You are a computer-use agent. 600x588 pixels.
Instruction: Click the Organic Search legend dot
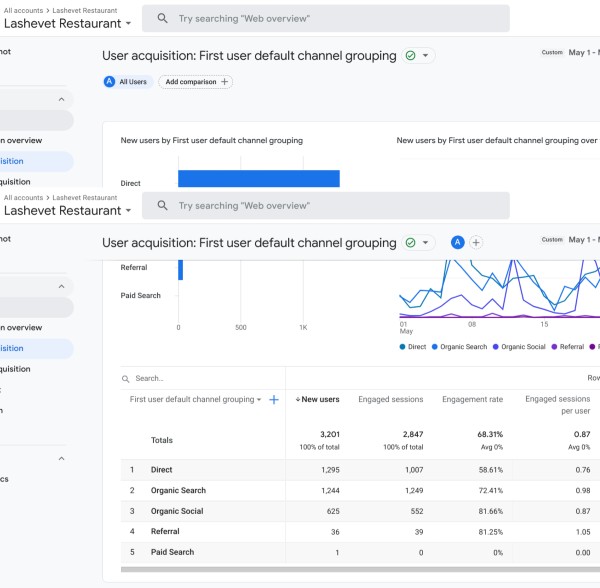pyautogui.click(x=434, y=347)
